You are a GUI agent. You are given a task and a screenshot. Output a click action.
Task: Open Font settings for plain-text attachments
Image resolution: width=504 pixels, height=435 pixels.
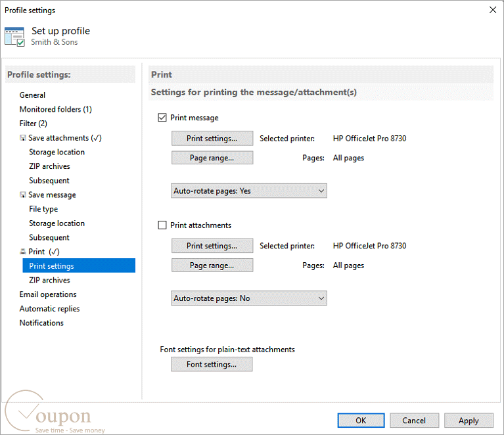(x=212, y=364)
